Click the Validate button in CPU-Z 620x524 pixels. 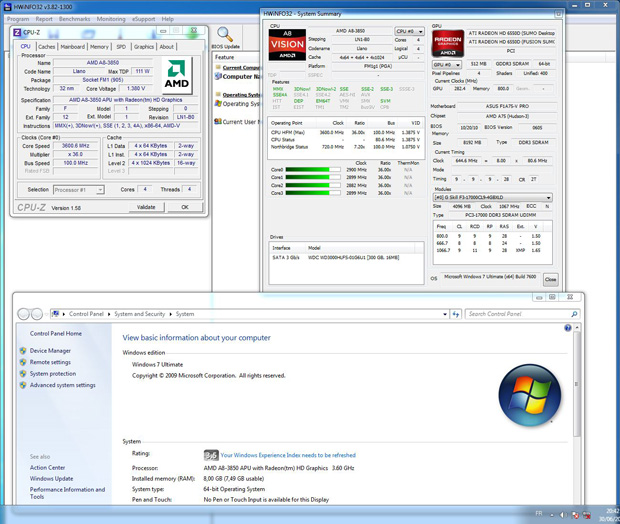(x=146, y=207)
